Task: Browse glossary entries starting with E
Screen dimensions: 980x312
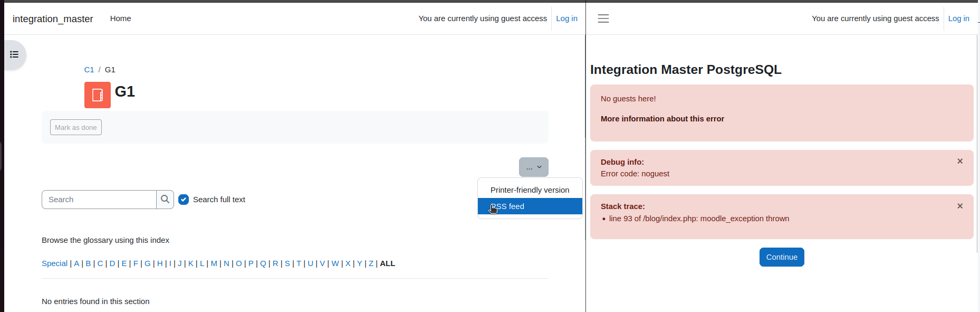Action: pyautogui.click(x=124, y=263)
